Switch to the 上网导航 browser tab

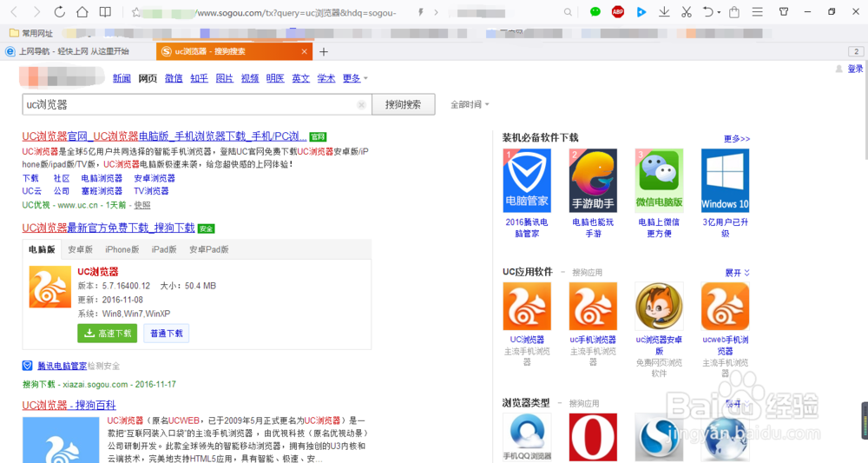(x=74, y=51)
